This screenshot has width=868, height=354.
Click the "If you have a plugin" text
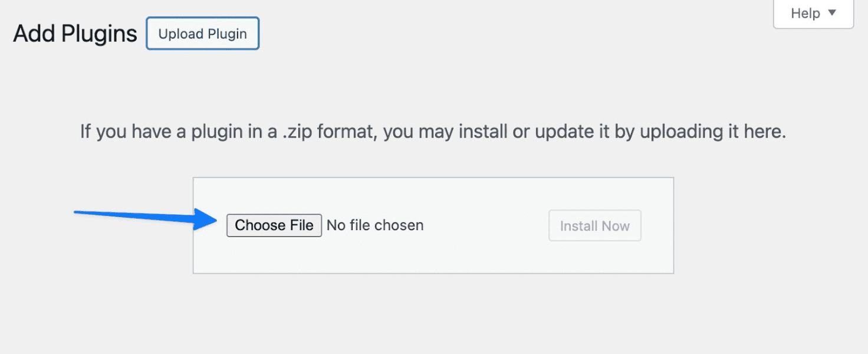(x=133, y=131)
